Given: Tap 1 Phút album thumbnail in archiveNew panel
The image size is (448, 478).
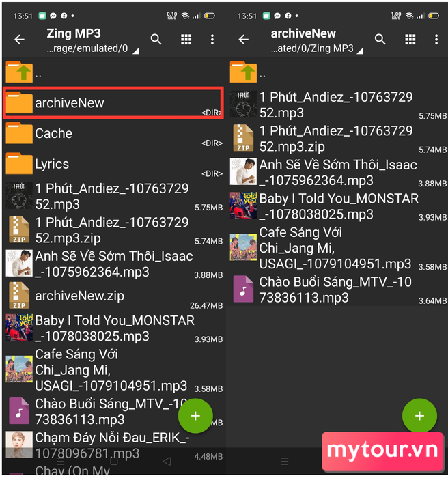Looking at the screenshot, I should pyautogui.click(x=243, y=104).
